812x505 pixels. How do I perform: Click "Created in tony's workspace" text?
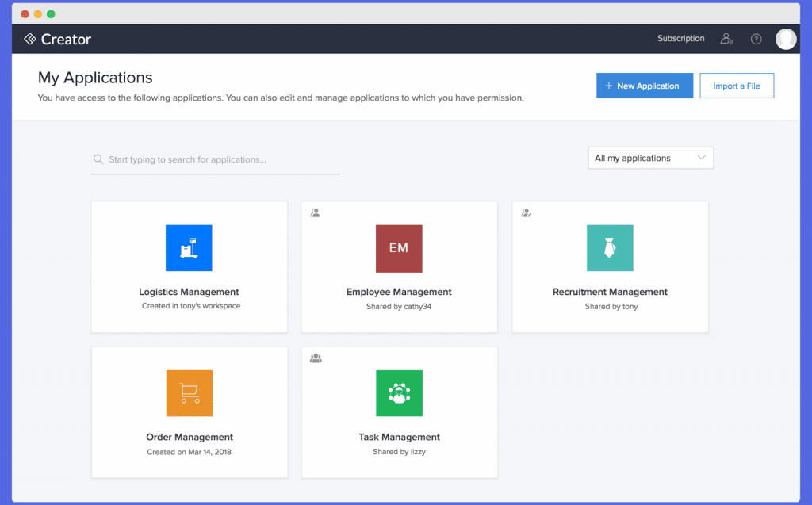coord(191,305)
